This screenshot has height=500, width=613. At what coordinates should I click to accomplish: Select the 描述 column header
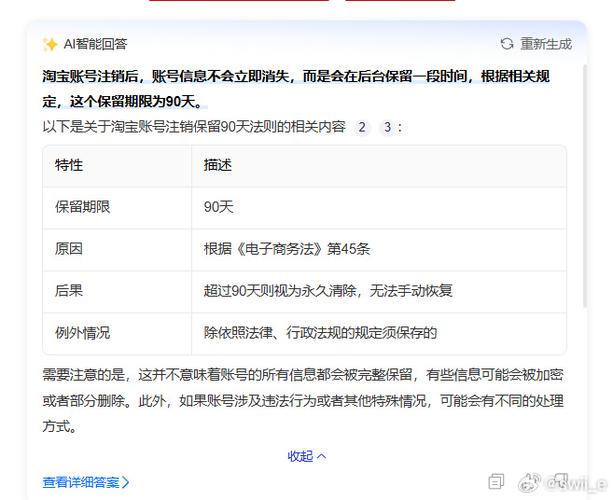378,166
